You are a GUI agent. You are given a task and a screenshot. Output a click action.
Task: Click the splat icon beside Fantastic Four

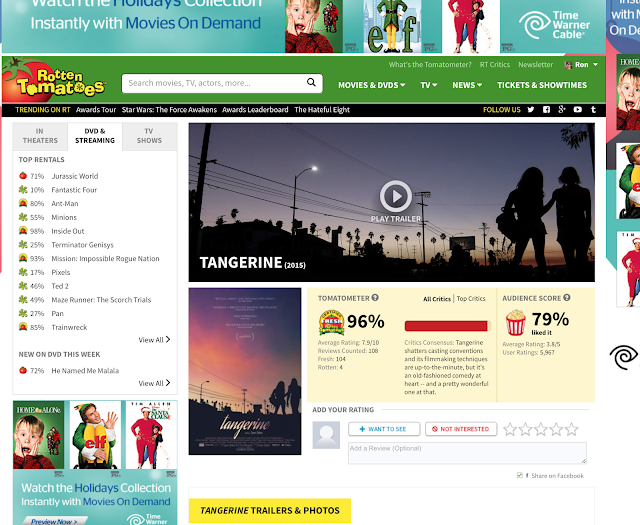tap(23, 189)
